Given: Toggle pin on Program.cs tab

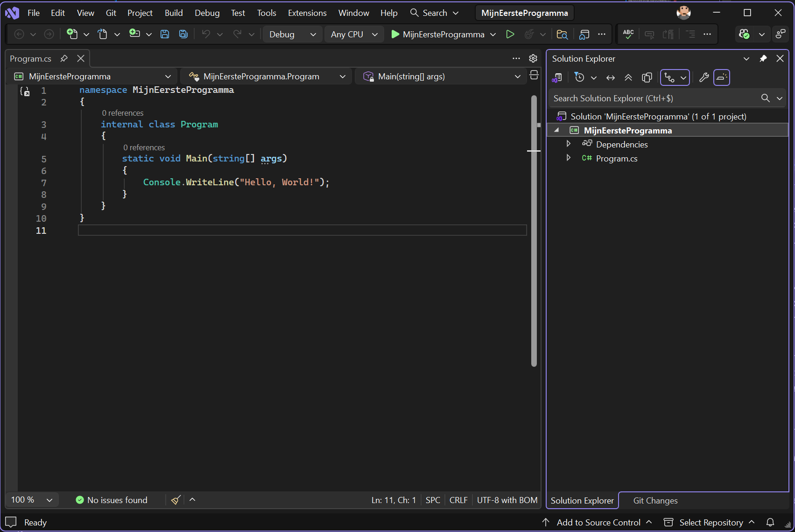Looking at the screenshot, I should (x=64, y=58).
